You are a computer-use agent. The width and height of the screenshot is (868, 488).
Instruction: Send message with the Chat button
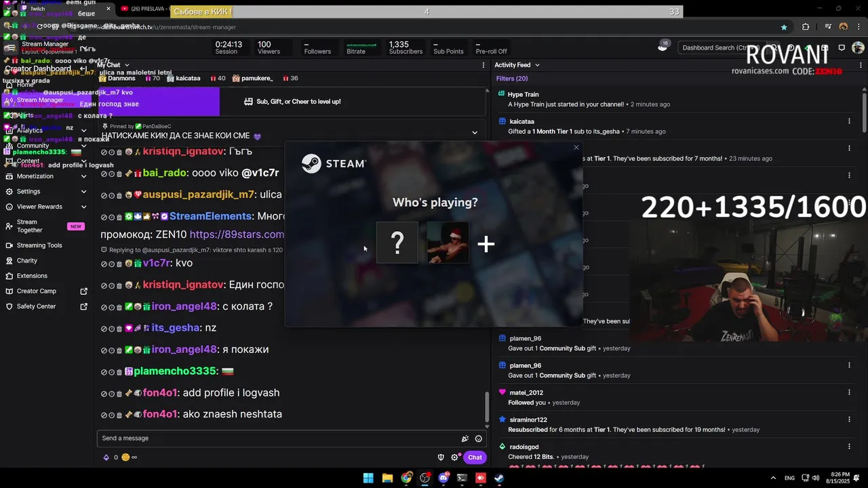pyautogui.click(x=475, y=457)
